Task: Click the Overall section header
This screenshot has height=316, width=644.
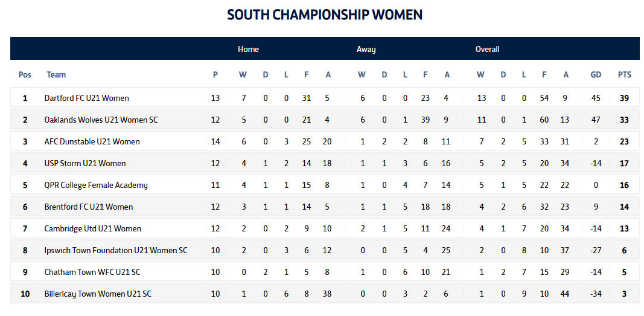Action: pyautogui.click(x=487, y=49)
